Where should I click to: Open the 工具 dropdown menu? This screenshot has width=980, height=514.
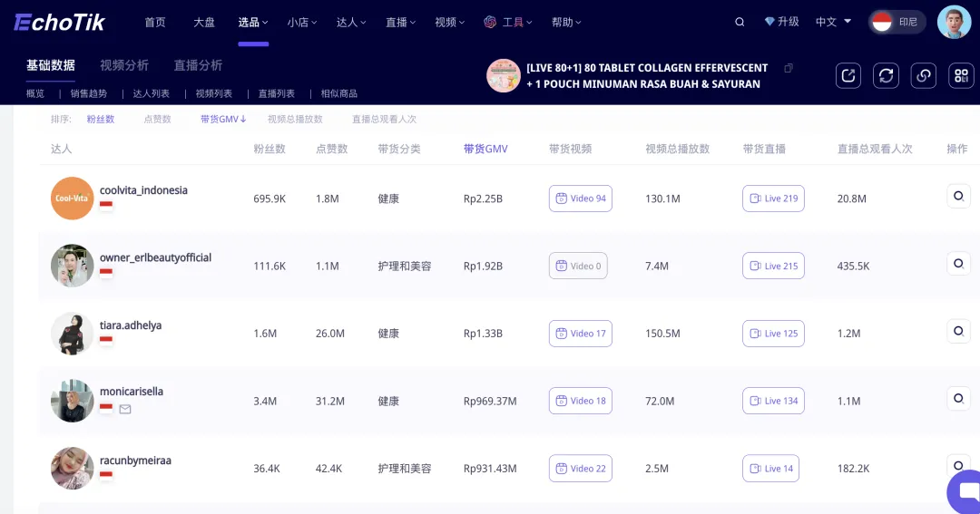(x=508, y=22)
